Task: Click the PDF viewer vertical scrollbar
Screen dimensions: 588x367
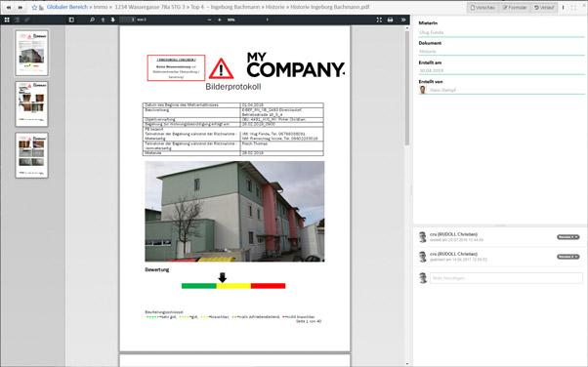Action: coord(407,88)
